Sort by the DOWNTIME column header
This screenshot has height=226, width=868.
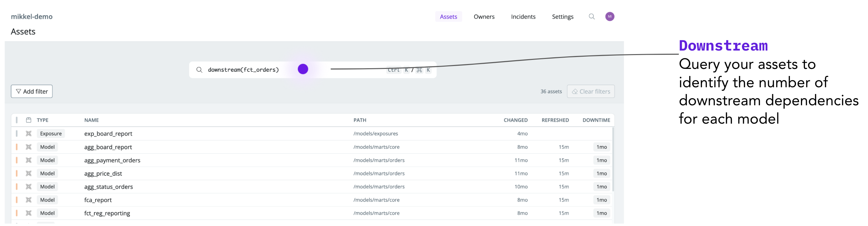tap(596, 120)
